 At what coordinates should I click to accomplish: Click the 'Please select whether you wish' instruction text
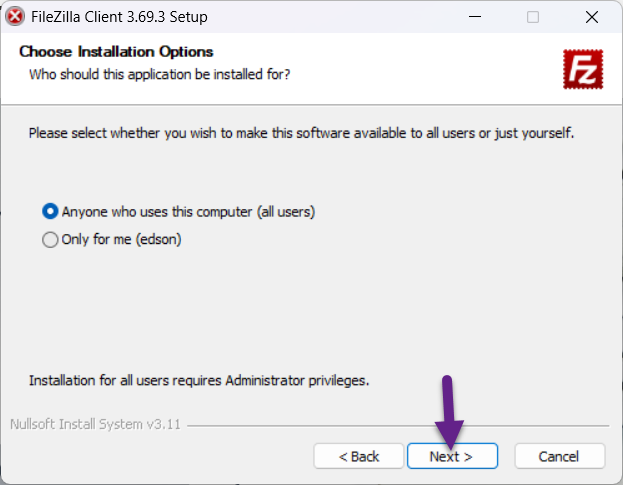click(x=301, y=133)
